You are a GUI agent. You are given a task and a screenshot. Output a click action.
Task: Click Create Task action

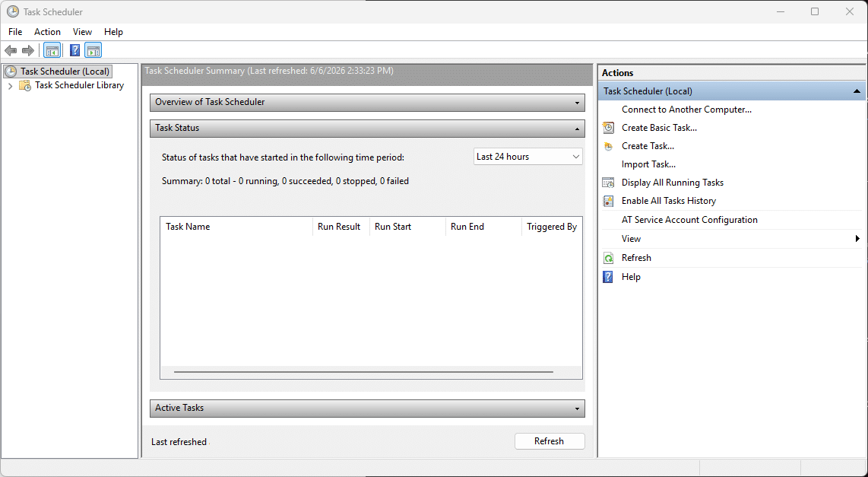click(648, 146)
